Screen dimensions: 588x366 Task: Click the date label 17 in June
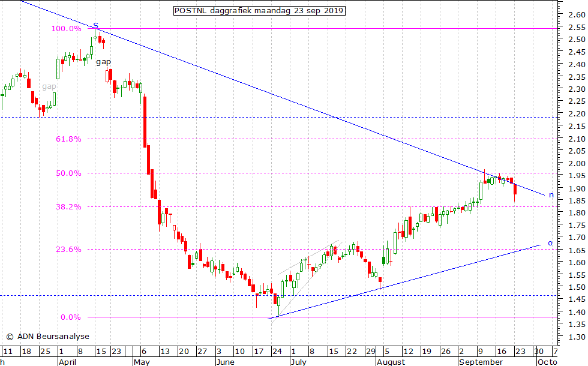coord(259,352)
